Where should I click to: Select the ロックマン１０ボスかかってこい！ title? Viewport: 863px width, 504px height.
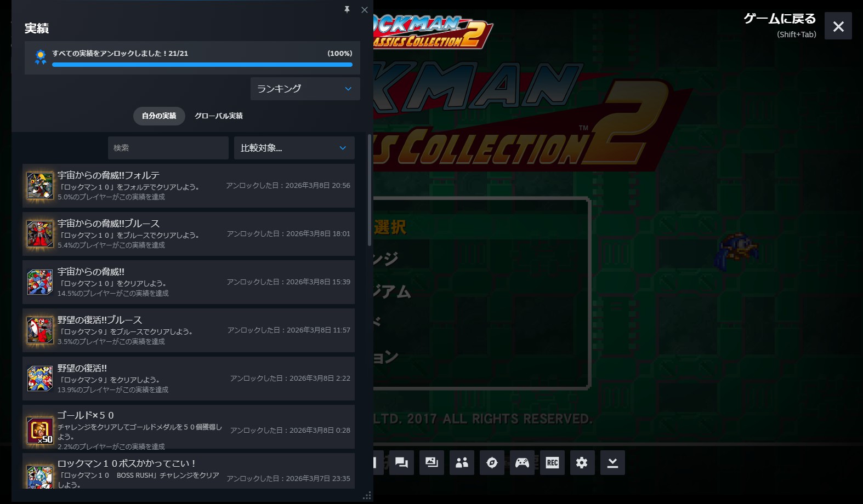click(x=127, y=463)
